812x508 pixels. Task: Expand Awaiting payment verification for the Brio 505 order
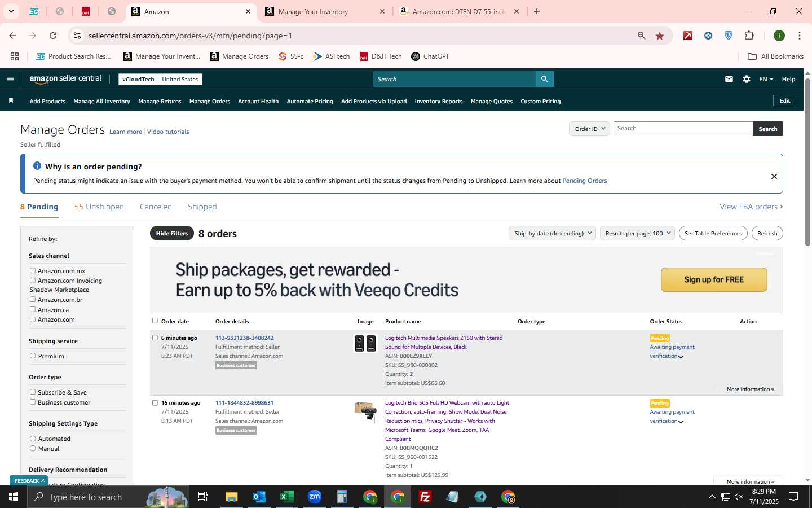tap(681, 422)
